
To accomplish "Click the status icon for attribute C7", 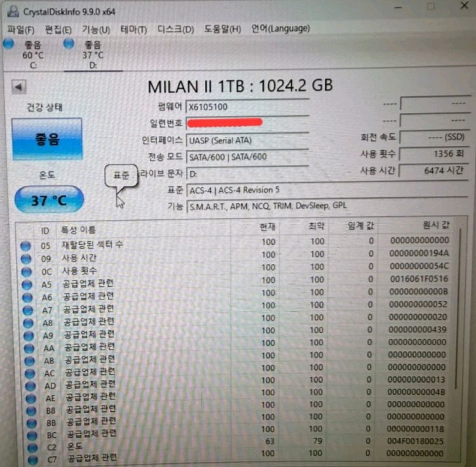I will (33, 459).
